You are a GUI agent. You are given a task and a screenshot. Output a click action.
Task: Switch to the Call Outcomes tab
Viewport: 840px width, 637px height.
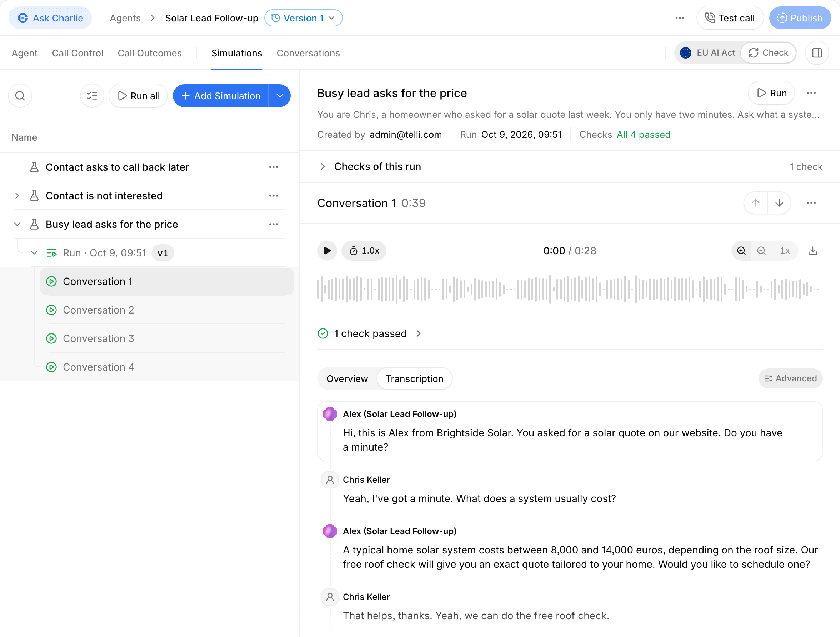(x=150, y=53)
